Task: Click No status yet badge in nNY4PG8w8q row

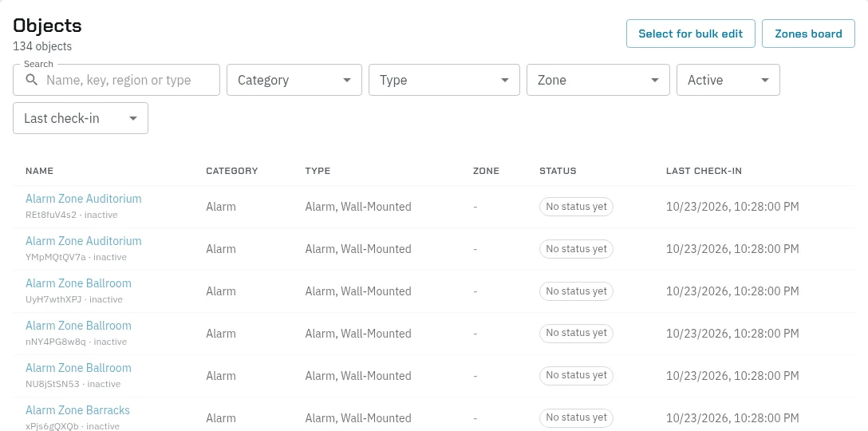Action: (576, 333)
